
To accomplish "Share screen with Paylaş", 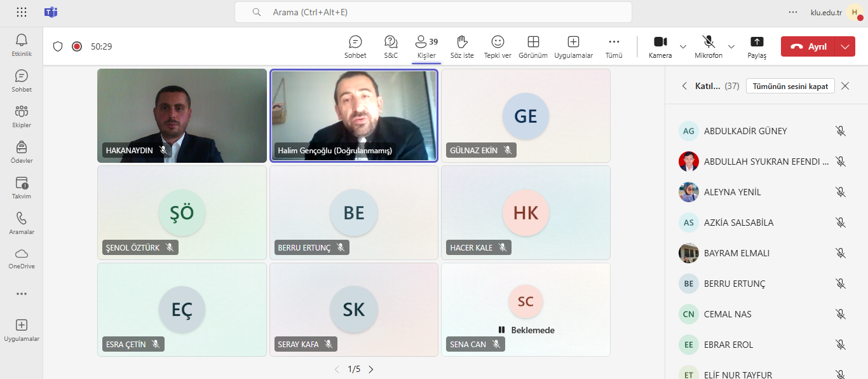I will tap(757, 47).
